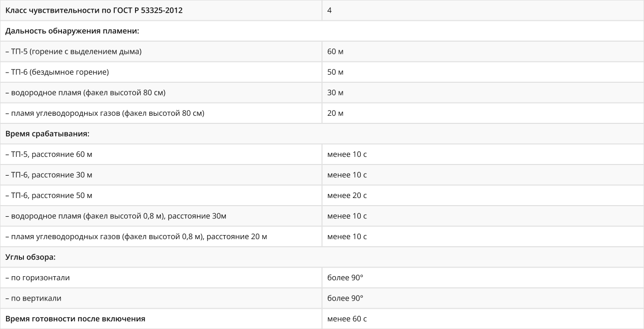Click the 'Класс чувствительности по ГОСТ Р 53325-2012' cell

pos(161,10)
